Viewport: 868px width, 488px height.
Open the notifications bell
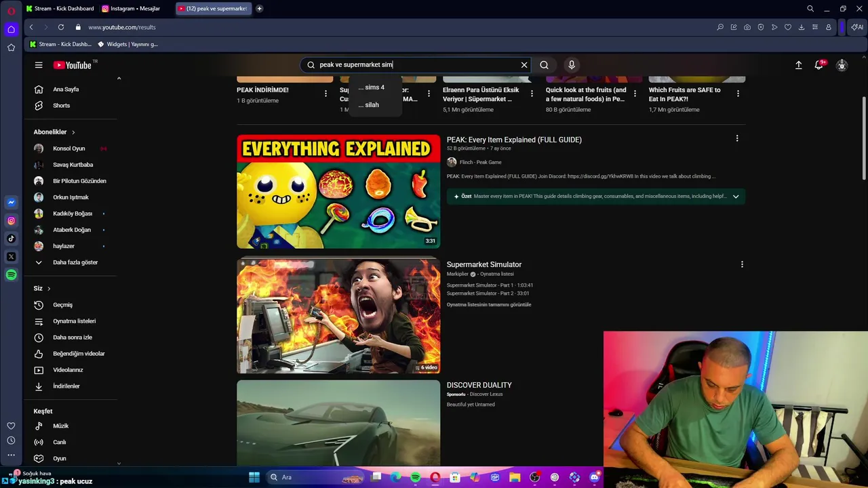(820, 65)
